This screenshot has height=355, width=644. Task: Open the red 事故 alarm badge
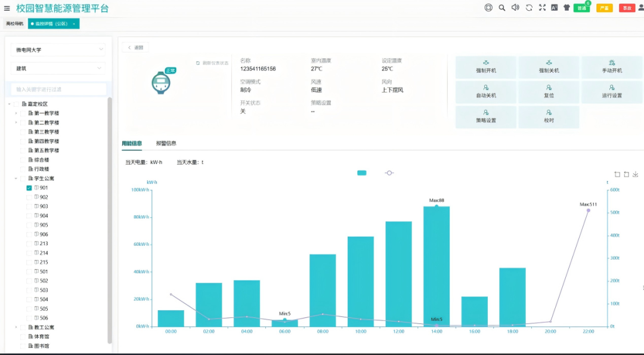627,8
